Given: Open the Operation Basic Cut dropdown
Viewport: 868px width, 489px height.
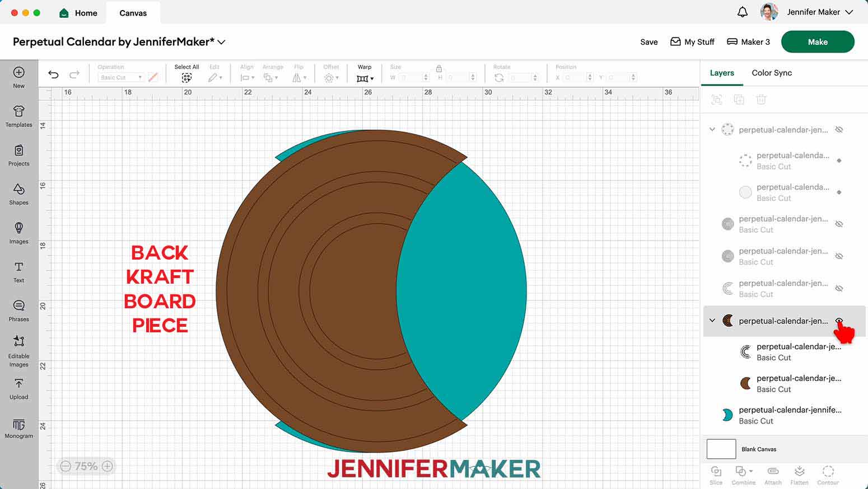Looking at the screenshot, I should click(121, 77).
